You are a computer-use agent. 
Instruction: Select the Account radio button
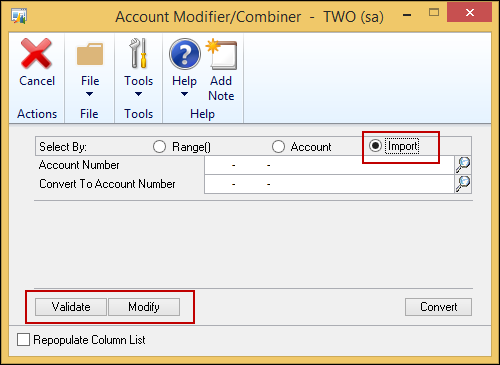coord(278,146)
